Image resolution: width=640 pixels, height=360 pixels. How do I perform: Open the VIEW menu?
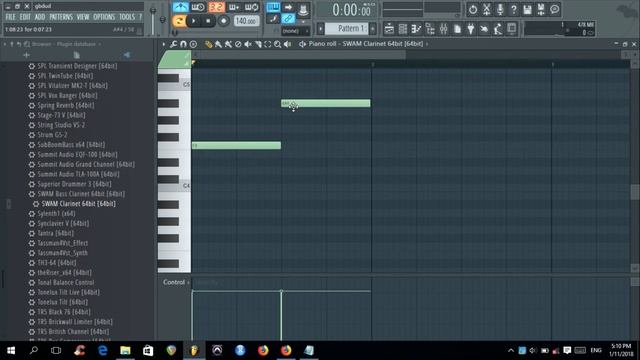pos(83,17)
